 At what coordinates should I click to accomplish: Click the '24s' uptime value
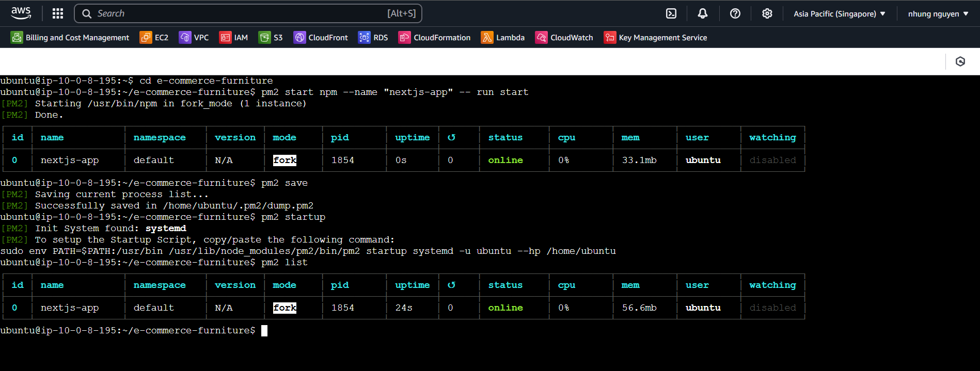pyautogui.click(x=404, y=308)
